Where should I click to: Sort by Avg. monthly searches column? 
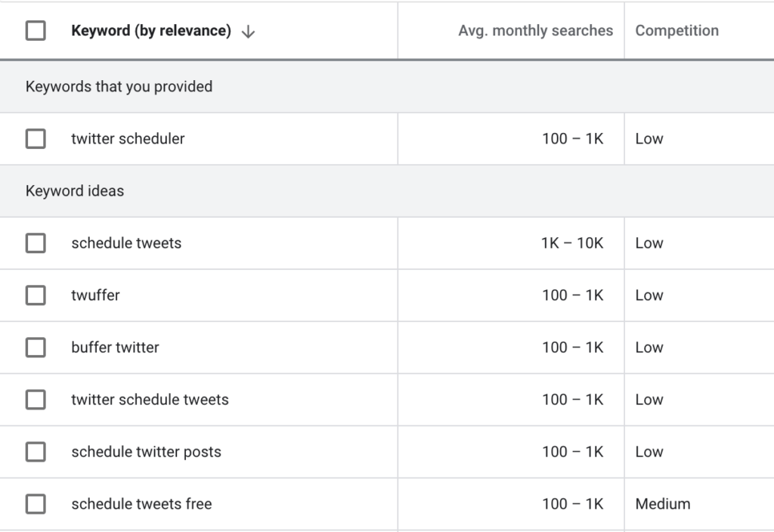(535, 31)
